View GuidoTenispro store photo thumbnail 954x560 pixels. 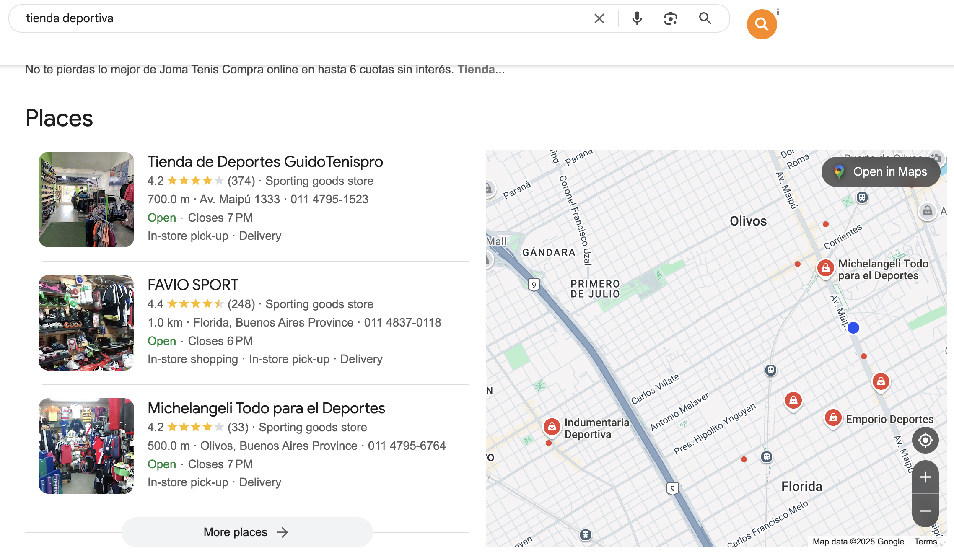tap(86, 200)
